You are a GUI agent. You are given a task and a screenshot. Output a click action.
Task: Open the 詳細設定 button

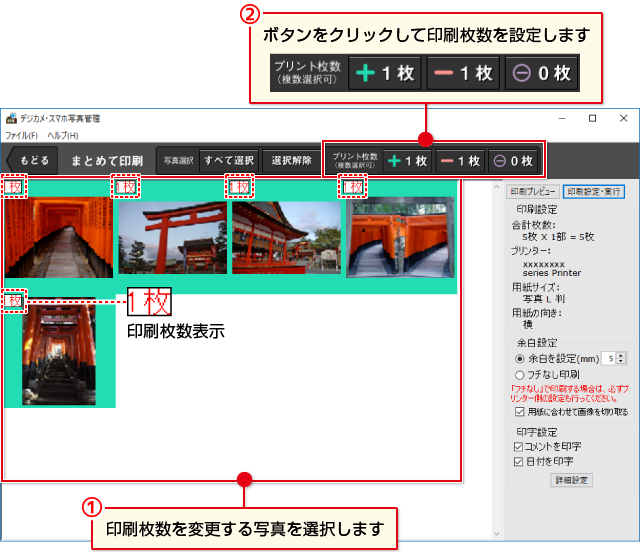tap(572, 480)
